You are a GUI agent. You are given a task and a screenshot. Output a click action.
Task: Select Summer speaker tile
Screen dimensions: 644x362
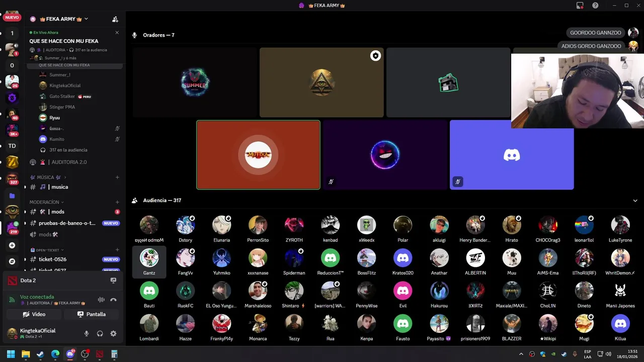point(195,82)
